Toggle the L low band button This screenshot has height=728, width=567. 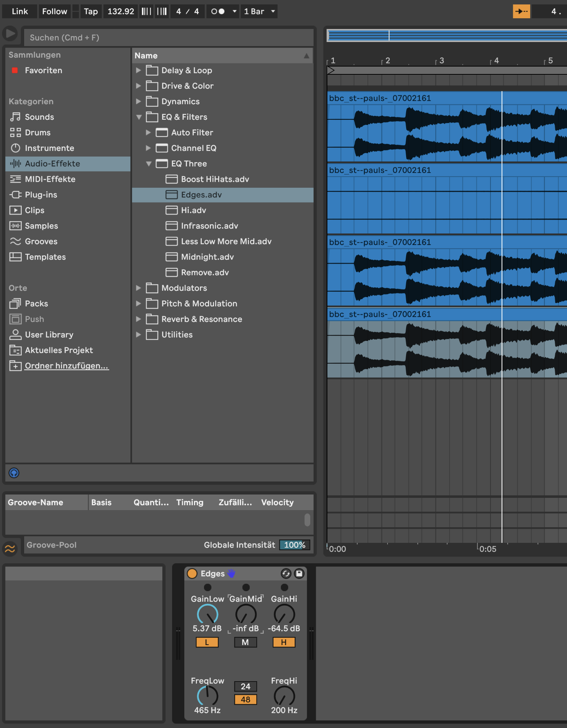207,642
